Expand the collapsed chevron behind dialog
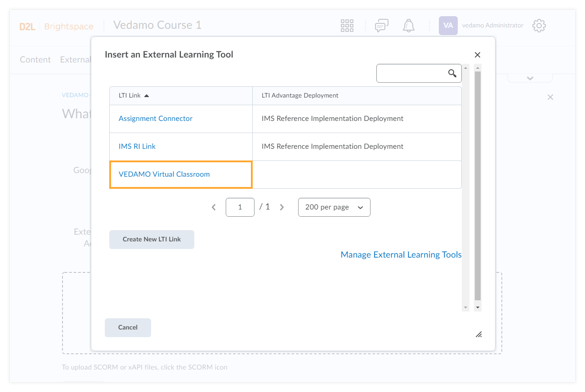The image size is (585, 392). pyautogui.click(x=530, y=78)
